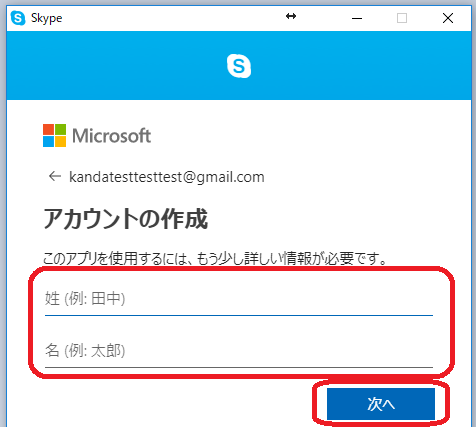Screen dimensions: 476x427
Task: Click the Microsoft wordmark text
Action: tap(112, 136)
